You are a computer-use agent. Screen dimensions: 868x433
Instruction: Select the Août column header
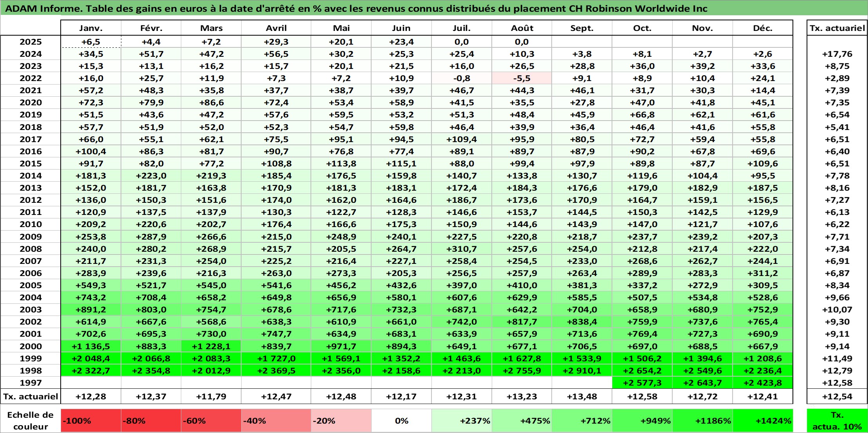pos(522,28)
